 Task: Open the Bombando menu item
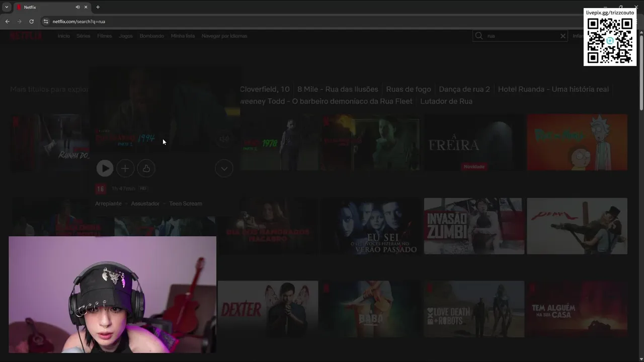(152, 36)
